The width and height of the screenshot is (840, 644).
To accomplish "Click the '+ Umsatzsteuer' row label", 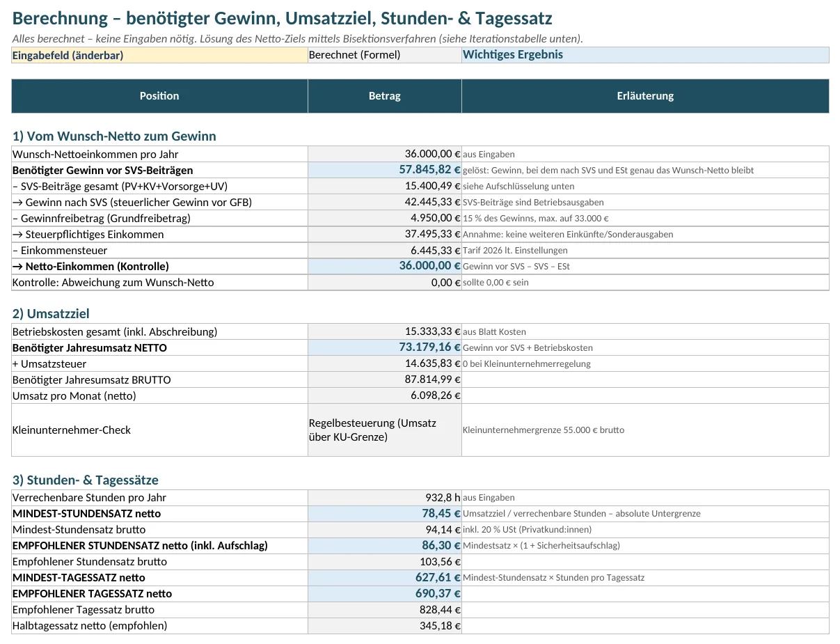I will 49,363.
